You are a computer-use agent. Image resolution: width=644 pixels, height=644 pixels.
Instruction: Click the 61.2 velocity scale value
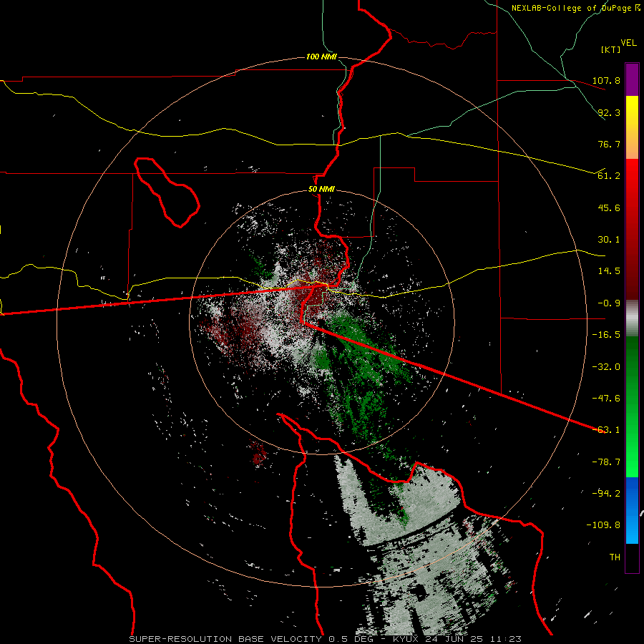tap(609, 176)
